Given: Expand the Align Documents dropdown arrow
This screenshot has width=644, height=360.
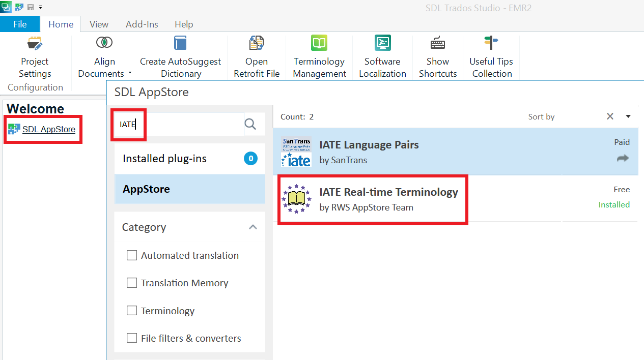Looking at the screenshot, I should point(130,73).
